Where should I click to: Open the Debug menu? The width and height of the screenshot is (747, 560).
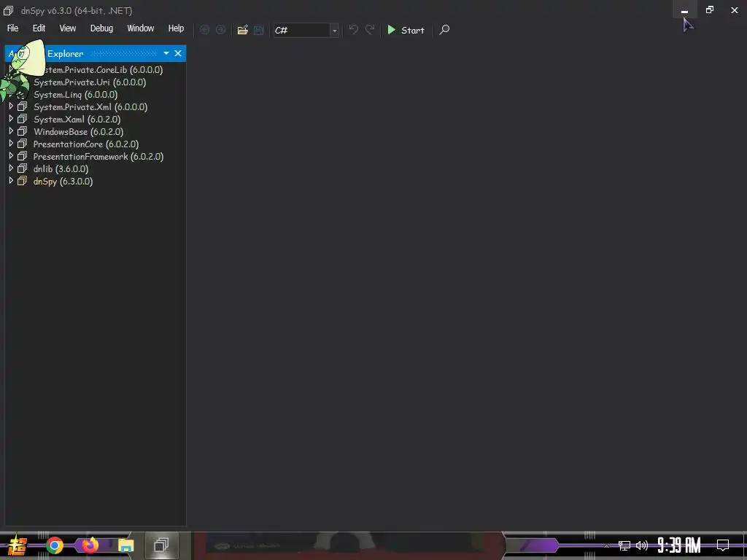102,28
